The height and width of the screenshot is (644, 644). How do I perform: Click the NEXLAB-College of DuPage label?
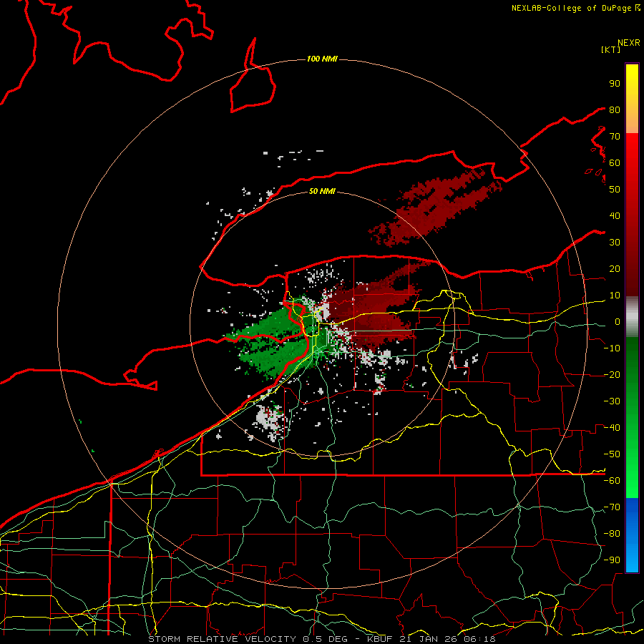pyautogui.click(x=575, y=8)
